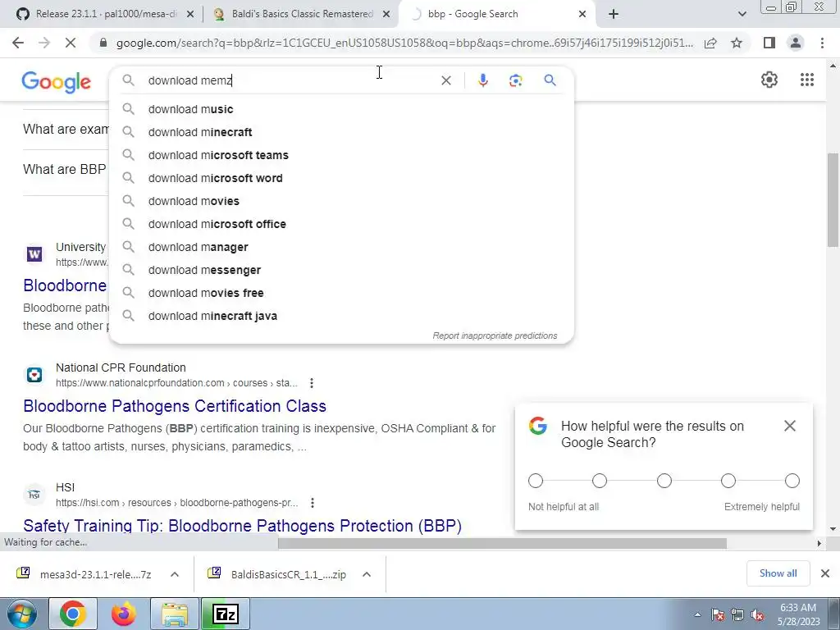Select the Extremely helpful radio

coord(792,481)
